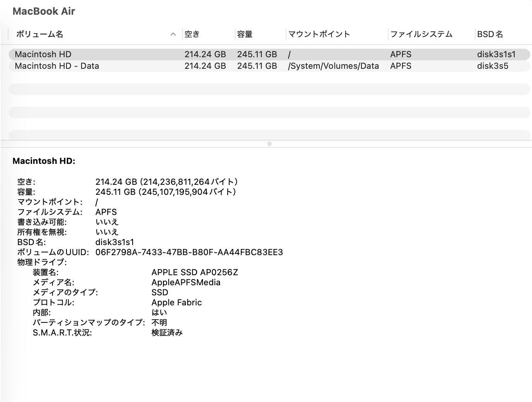532x402 pixels.
Task: Click the volume UUID value 06F2798A
Action: (189, 252)
